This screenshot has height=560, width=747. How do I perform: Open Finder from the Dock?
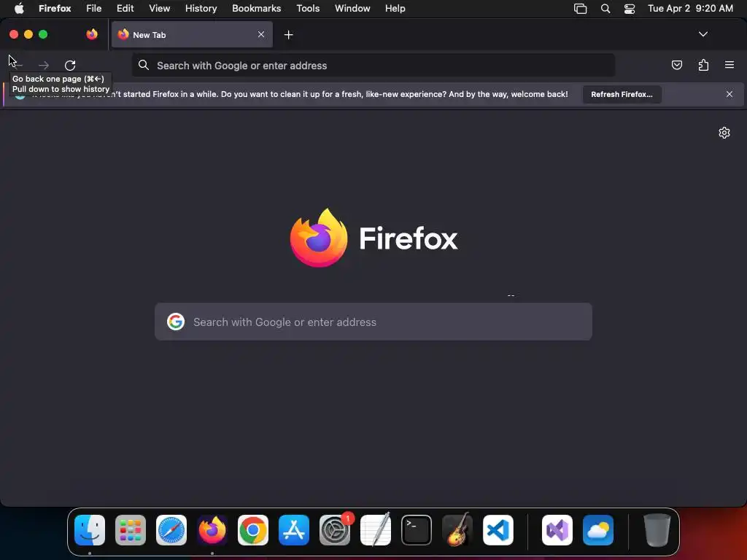pos(90,530)
